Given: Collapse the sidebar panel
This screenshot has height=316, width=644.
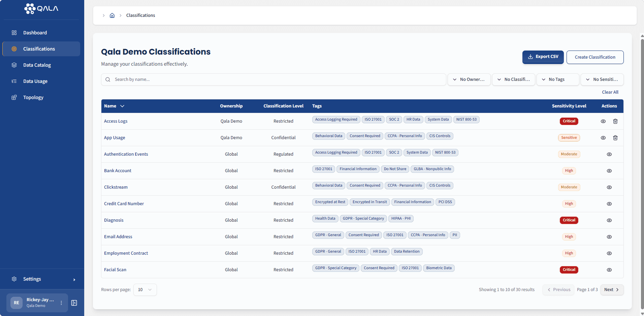Looking at the screenshot, I should coord(74,303).
